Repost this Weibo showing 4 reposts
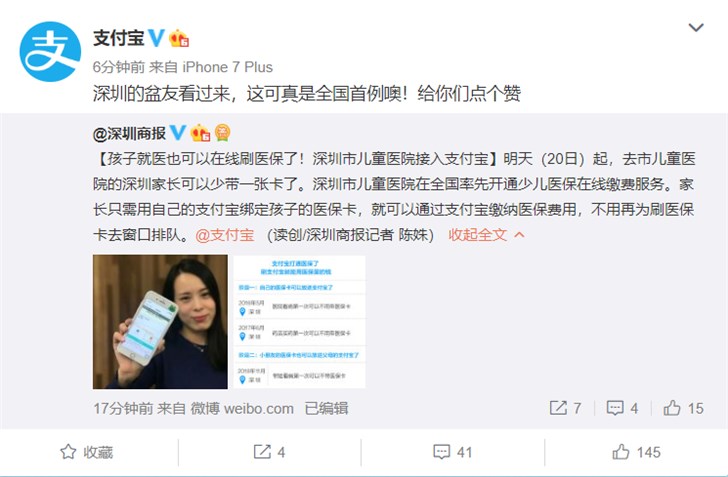The image size is (728, 477). (x=269, y=452)
